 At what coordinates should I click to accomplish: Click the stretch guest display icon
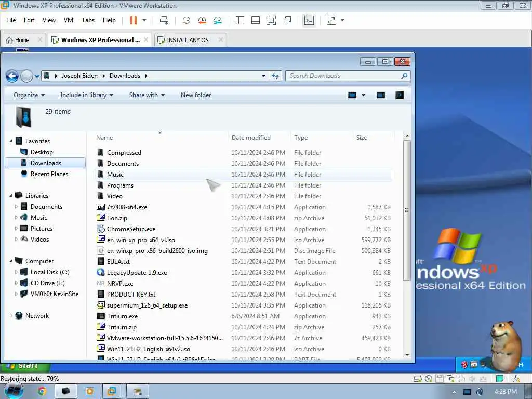coord(331,20)
